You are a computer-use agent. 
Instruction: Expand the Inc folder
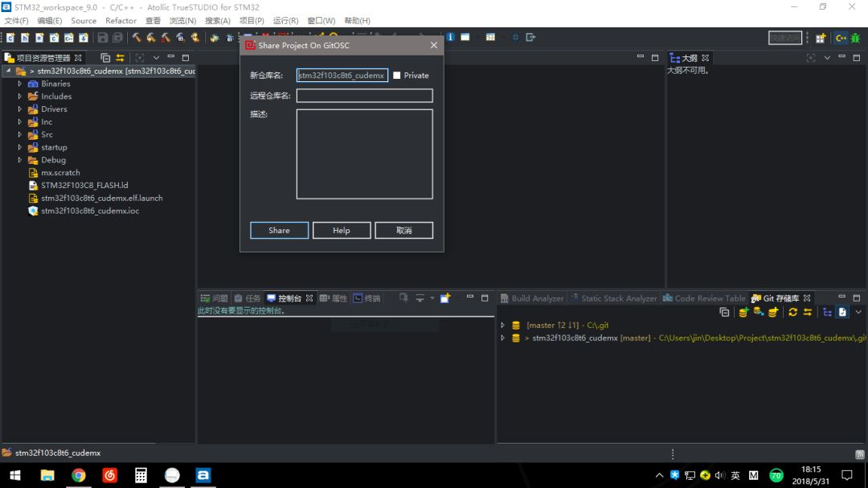pos(20,122)
